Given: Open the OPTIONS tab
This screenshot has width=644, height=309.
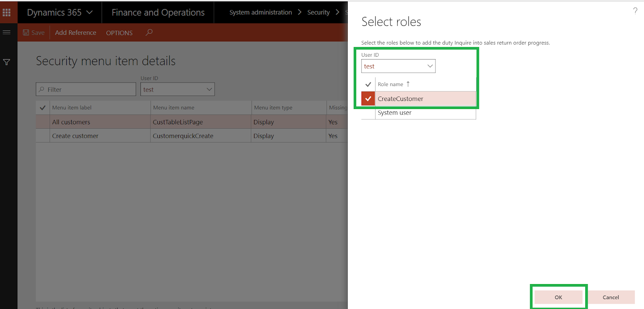Looking at the screenshot, I should point(119,33).
